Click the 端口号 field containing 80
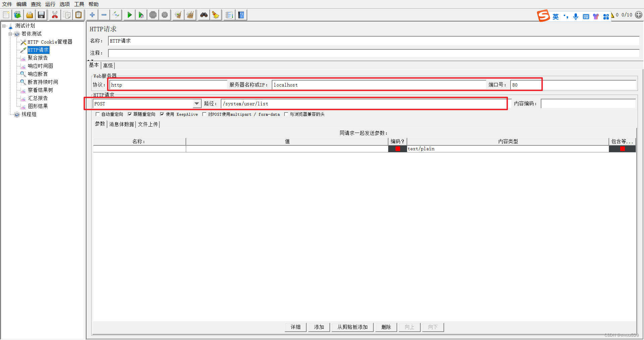Image resolution: width=644 pixels, height=340 pixels. (573, 85)
